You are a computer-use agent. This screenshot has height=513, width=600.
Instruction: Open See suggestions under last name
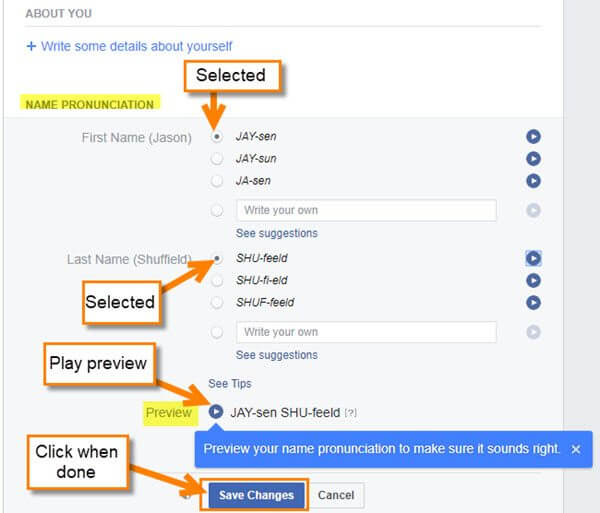[277, 355]
